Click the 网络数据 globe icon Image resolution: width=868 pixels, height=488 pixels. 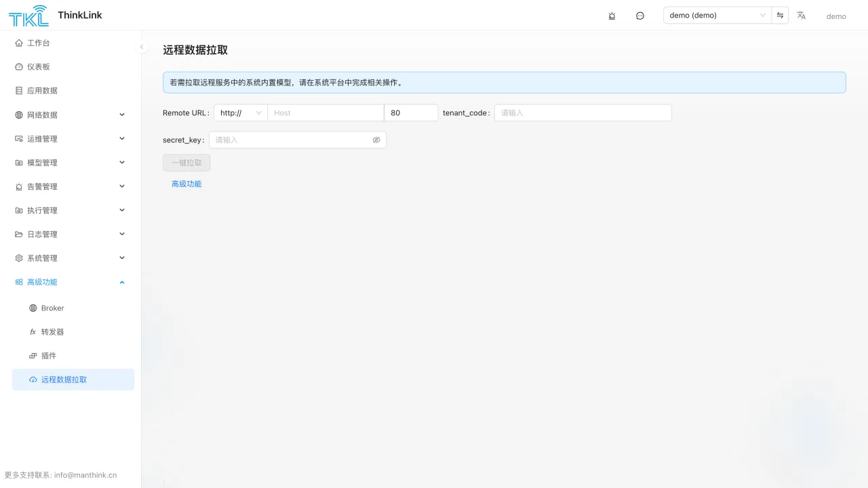click(x=19, y=115)
